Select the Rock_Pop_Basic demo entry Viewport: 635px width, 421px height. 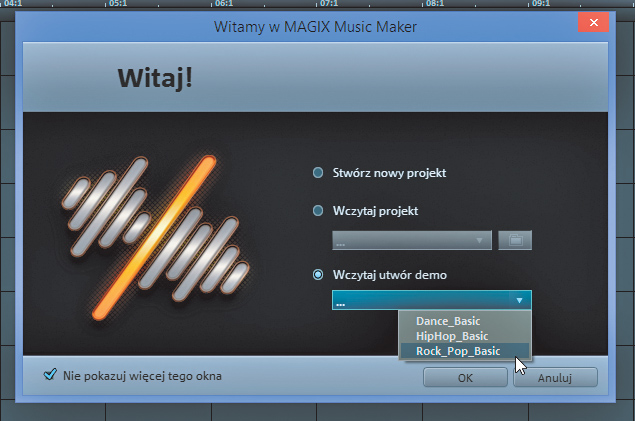click(456, 351)
